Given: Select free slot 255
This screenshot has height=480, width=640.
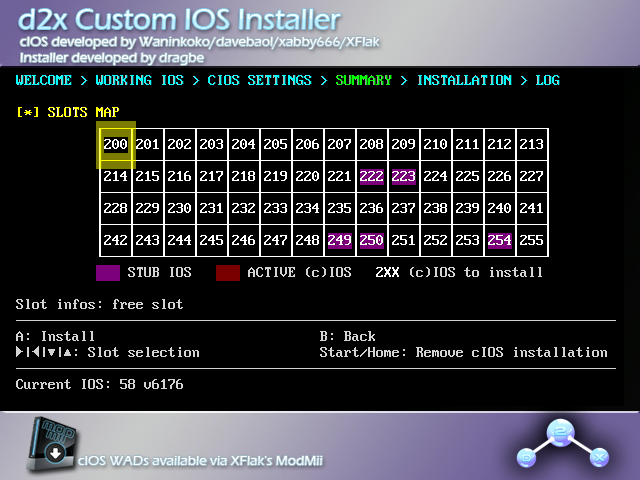Looking at the screenshot, I should pos(532,241).
